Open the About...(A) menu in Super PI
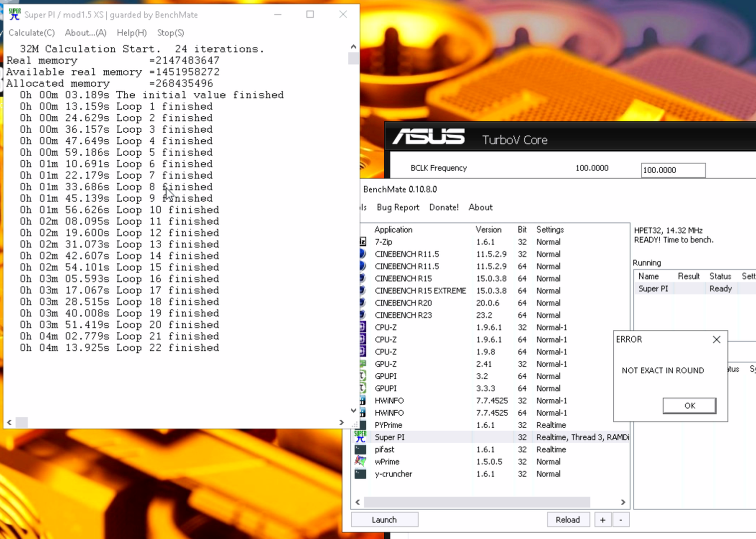756x539 pixels. pos(85,32)
